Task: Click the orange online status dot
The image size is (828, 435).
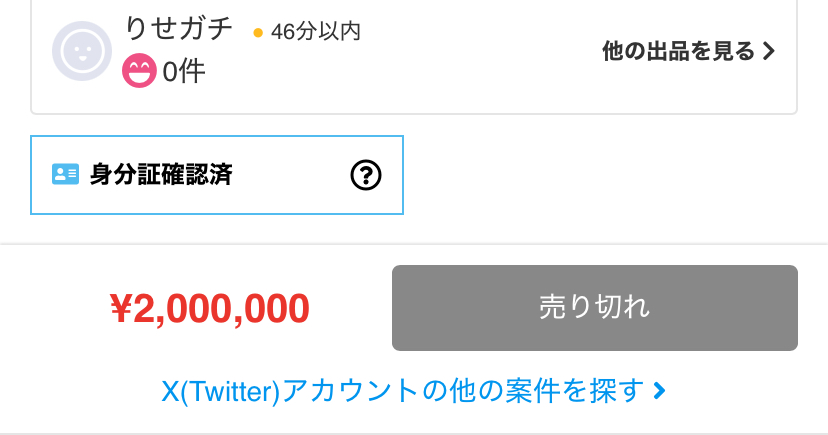Action: (257, 33)
